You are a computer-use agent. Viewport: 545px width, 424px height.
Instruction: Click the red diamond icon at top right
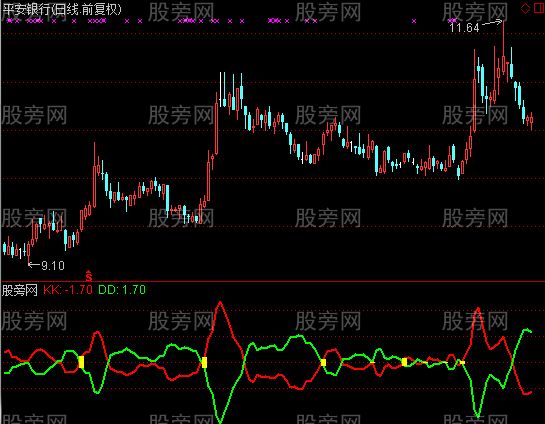(525, 8)
